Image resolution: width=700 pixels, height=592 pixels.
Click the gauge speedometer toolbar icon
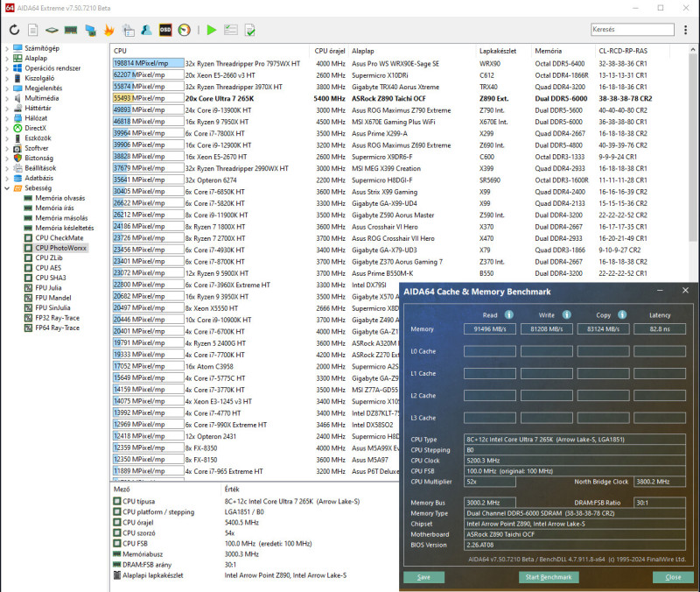[x=184, y=30]
